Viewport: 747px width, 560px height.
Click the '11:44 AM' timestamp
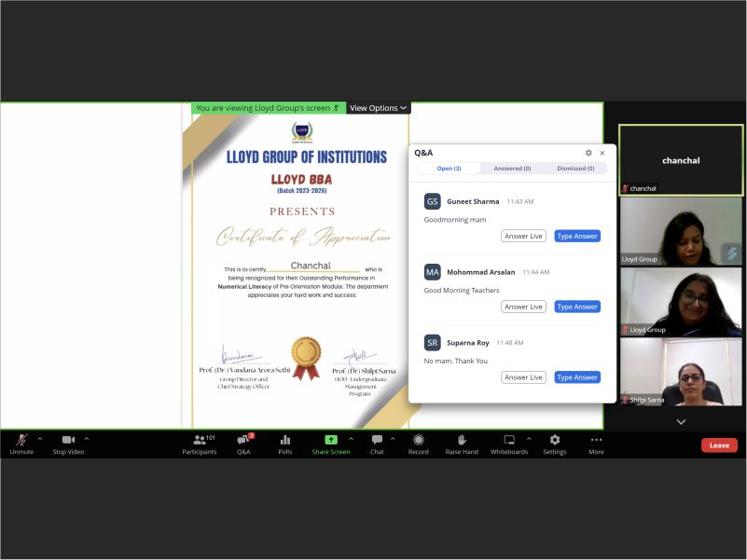pyautogui.click(x=536, y=272)
